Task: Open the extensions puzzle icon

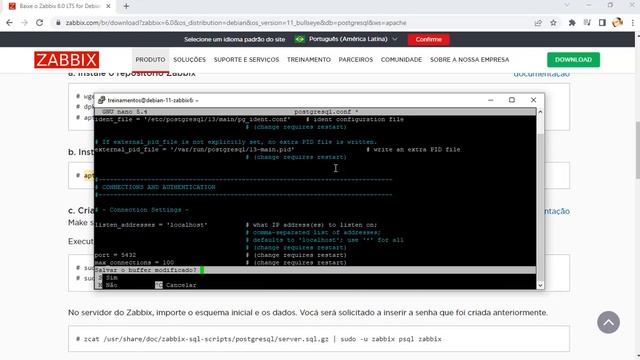Action: click(x=572, y=23)
